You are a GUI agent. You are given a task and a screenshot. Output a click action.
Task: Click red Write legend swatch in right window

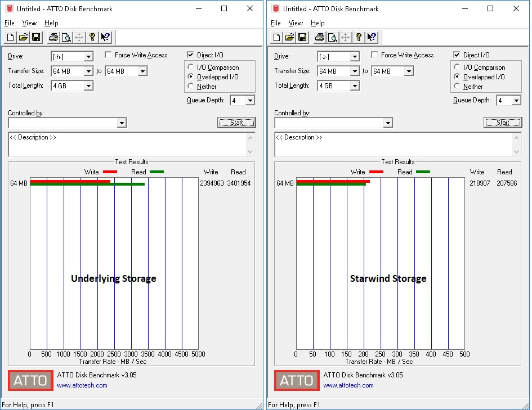376,172
